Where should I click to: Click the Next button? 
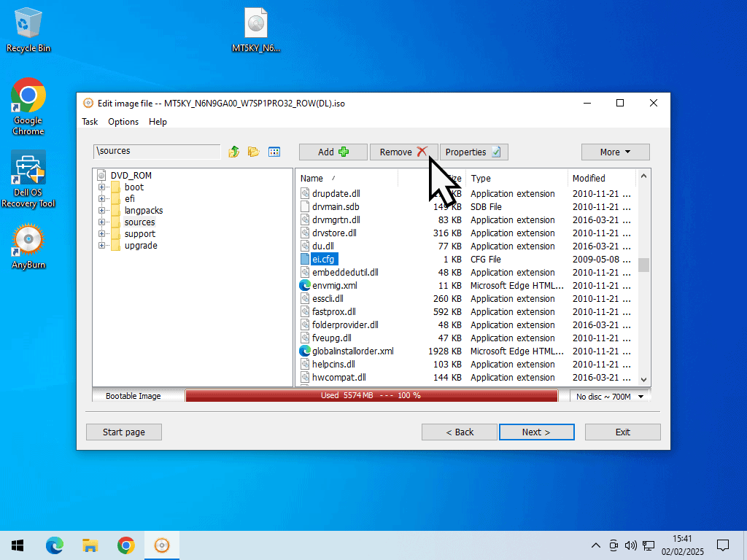536,432
